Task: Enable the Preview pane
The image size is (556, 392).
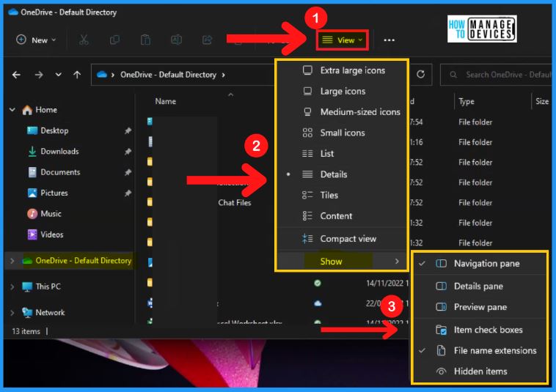Action: (x=480, y=307)
